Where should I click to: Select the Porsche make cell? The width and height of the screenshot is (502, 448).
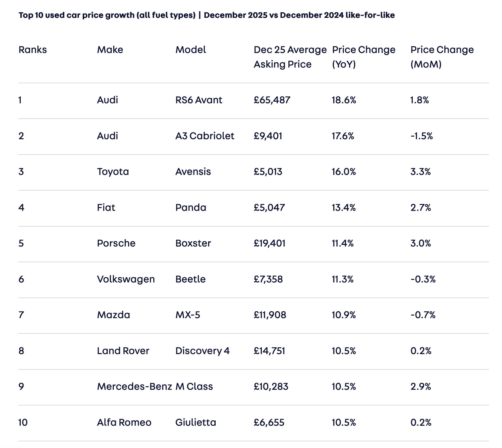[116, 243]
